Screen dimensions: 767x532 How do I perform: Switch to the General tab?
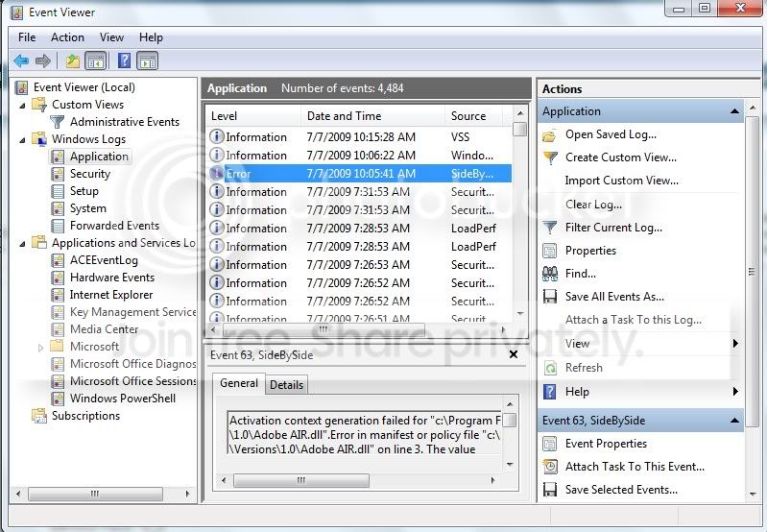[239, 383]
